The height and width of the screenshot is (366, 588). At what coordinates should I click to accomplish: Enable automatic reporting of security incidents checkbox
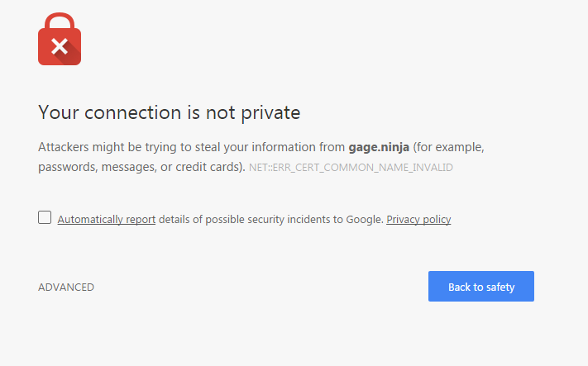pos(45,217)
